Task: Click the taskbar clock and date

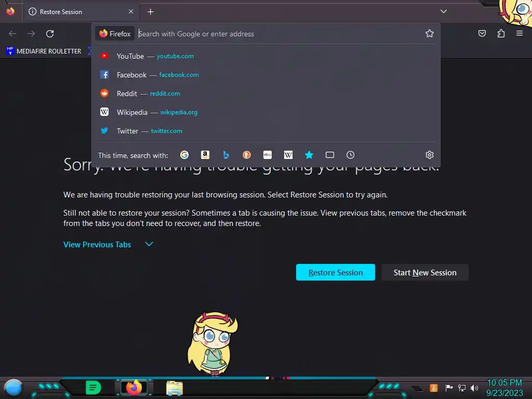Action: pos(504,388)
